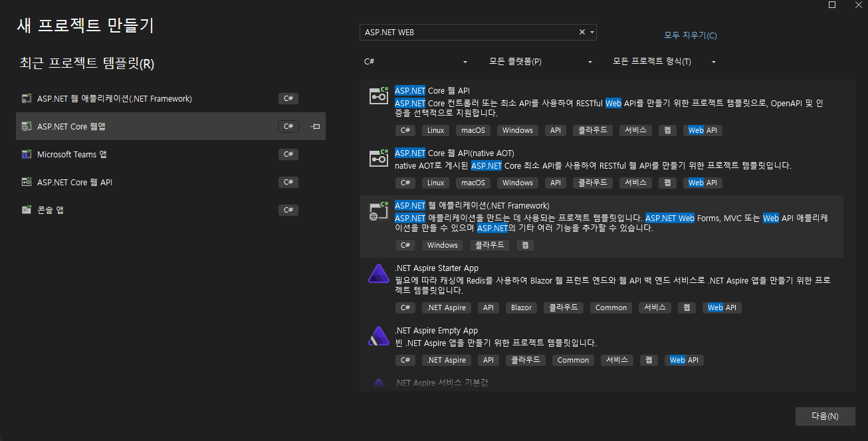Image resolution: width=868 pixels, height=441 pixels.
Task: Click Blazor tag under Aspire Starter App
Action: (522, 308)
